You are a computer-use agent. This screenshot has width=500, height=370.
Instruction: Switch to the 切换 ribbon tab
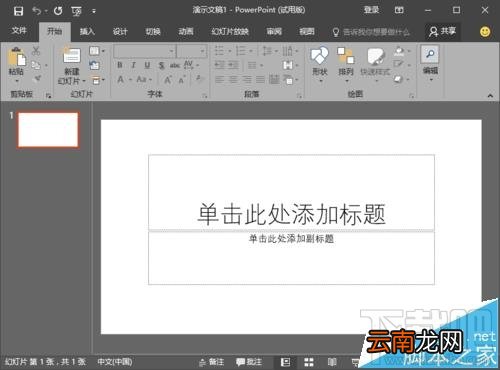click(x=153, y=31)
